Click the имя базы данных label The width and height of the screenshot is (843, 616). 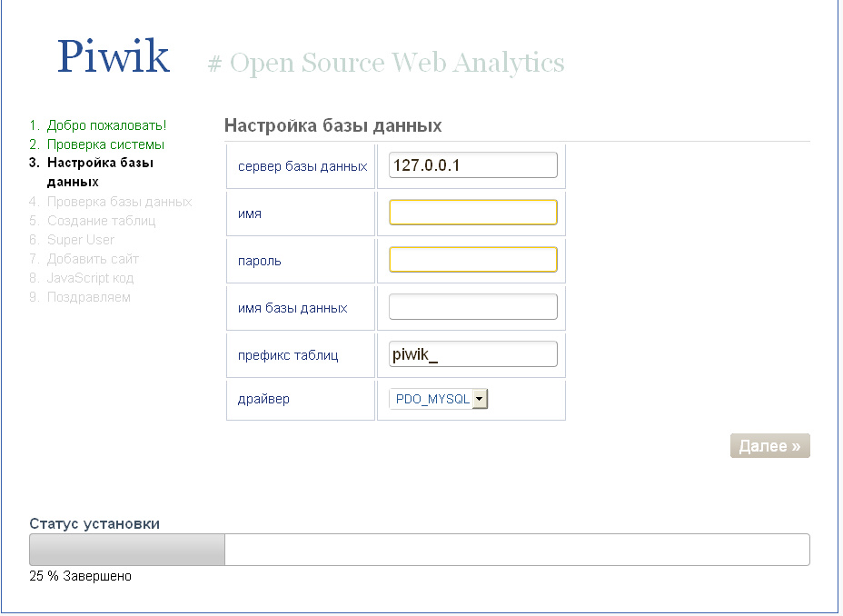coord(293,308)
